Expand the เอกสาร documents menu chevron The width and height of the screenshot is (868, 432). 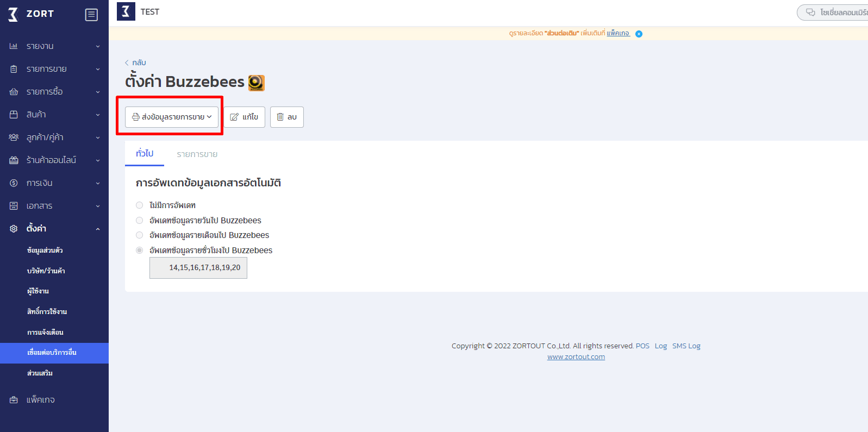pos(98,206)
